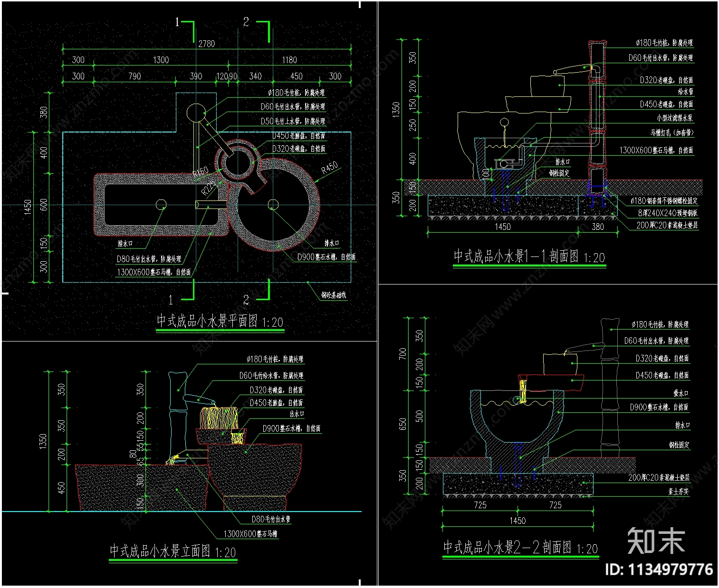This screenshot has height=588, width=719.
Task: Click D80毛竹出水管 label in elevation view
Action: point(271,520)
